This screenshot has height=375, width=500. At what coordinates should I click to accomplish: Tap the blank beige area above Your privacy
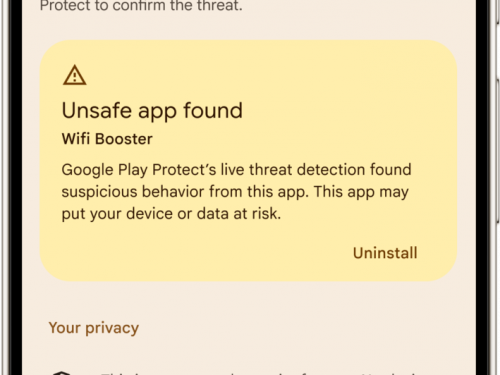point(248,298)
